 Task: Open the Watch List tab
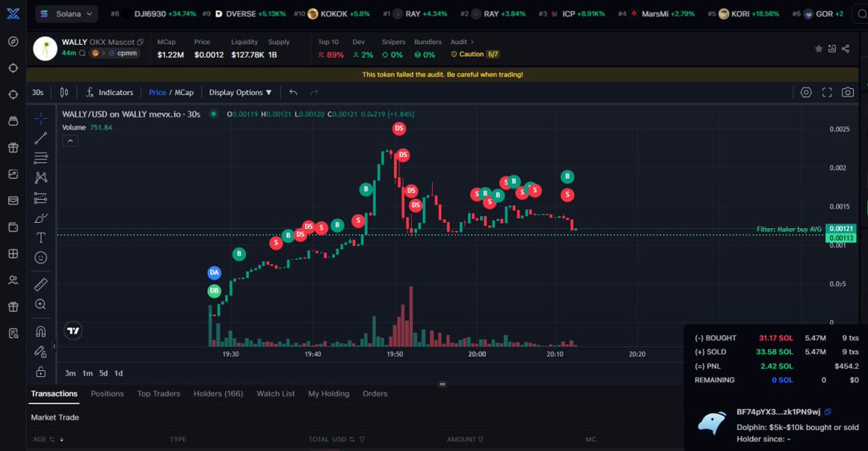coord(276,394)
